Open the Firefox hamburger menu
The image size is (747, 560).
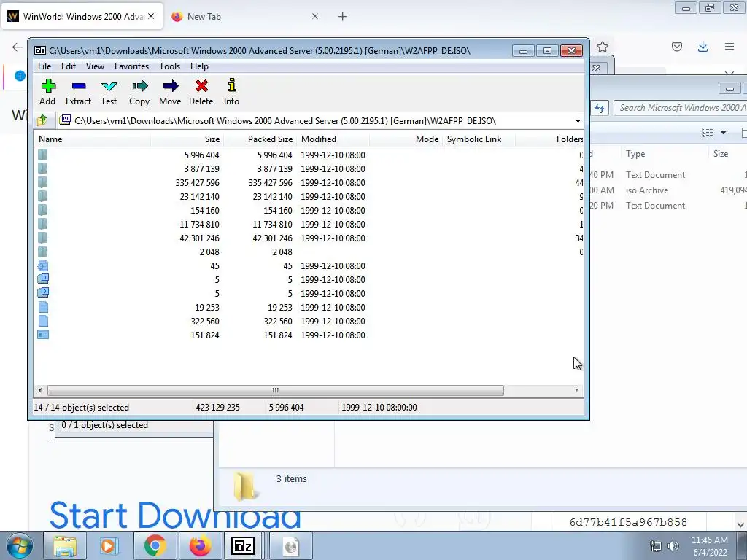coord(729,47)
